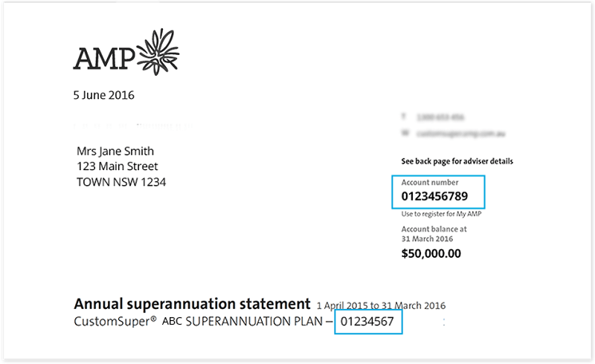Click the AMP logo text

[104, 59]
